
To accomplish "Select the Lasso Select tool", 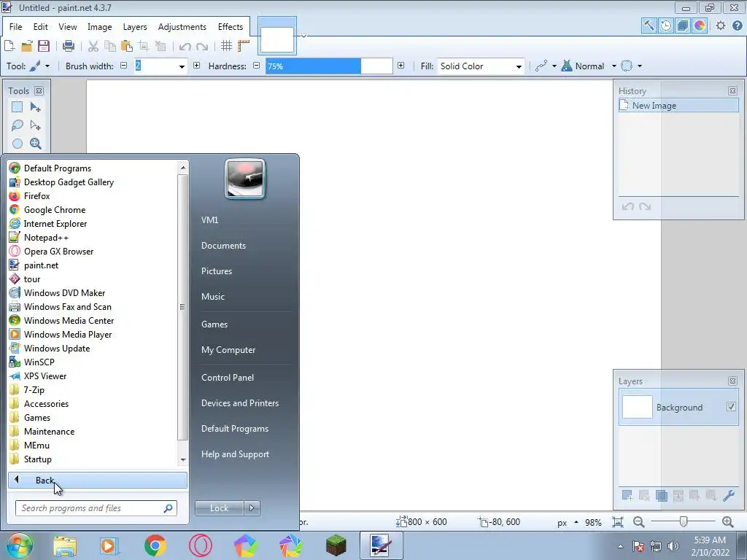I will click(18, 125).
